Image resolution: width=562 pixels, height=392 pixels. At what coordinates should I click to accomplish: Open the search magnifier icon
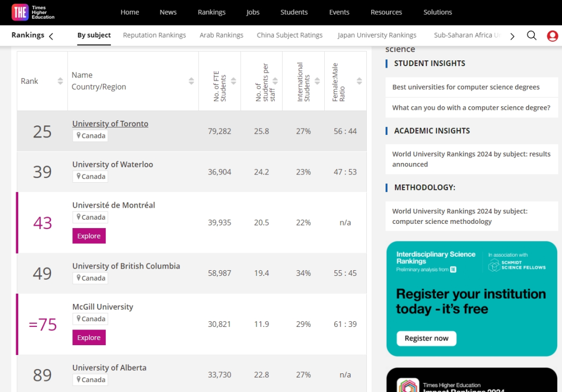(x=531, y=35)
